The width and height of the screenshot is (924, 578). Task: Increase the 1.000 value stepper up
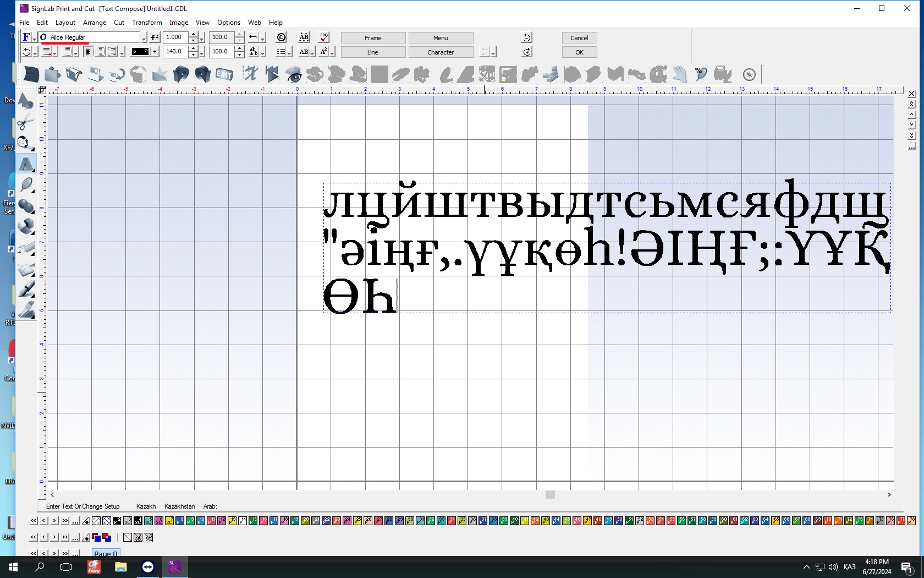click(193, 35)
